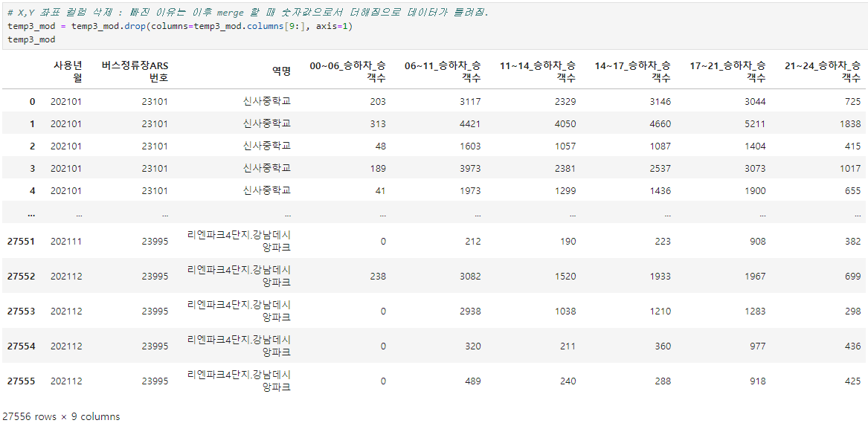
Task: Click 23995 in row 27555
Action: [x=155, y=381]
